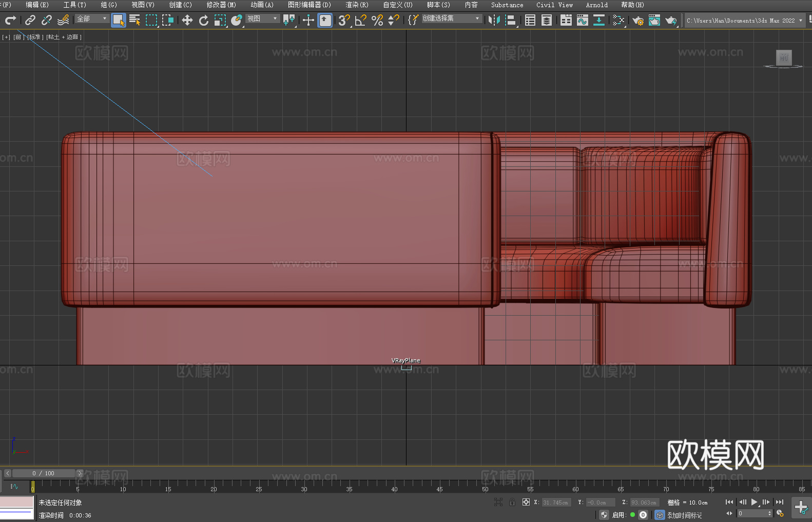Open the [粘土 + 边面] display menu
Image resolution: width=812 pixels, height=522 pixels.
tap(64, 37)
